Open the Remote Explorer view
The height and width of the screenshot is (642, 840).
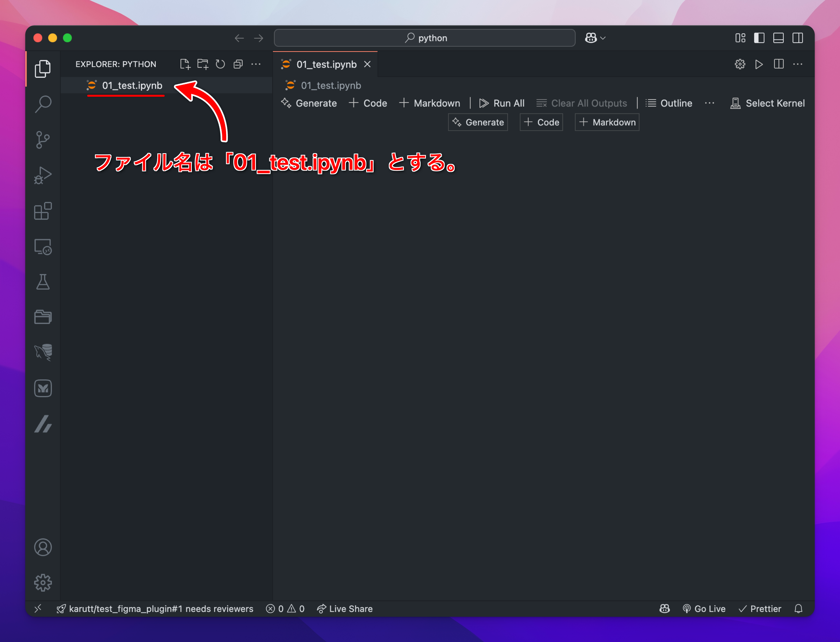click(x=43, y=247)
